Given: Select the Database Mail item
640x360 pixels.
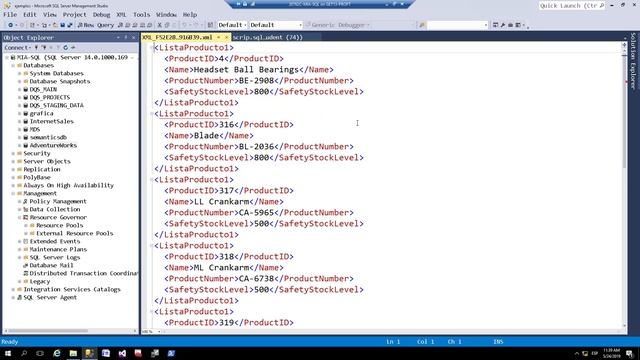Looking at the screenshot, I should click(x=51, y=265).
